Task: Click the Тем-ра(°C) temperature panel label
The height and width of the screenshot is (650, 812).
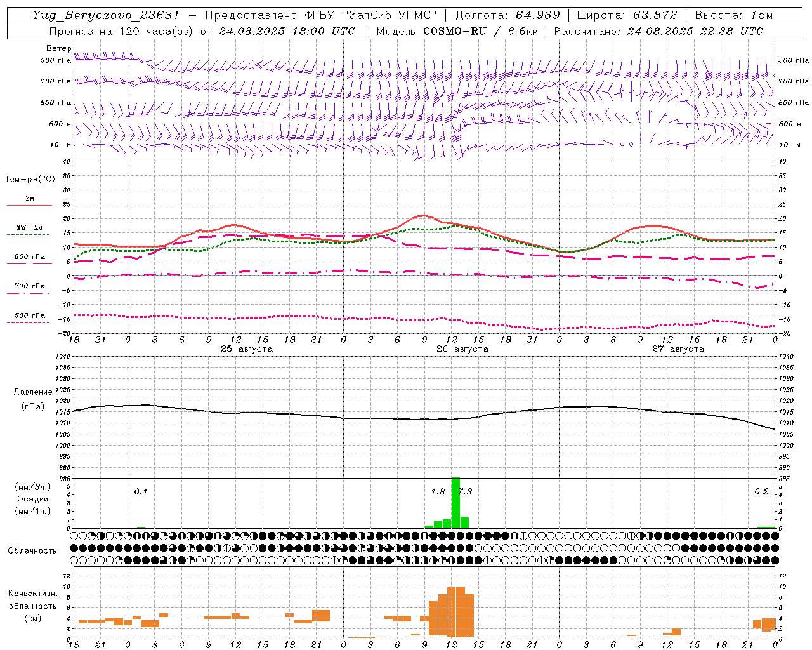Action: pyautogui.click(x=30, y=180)
